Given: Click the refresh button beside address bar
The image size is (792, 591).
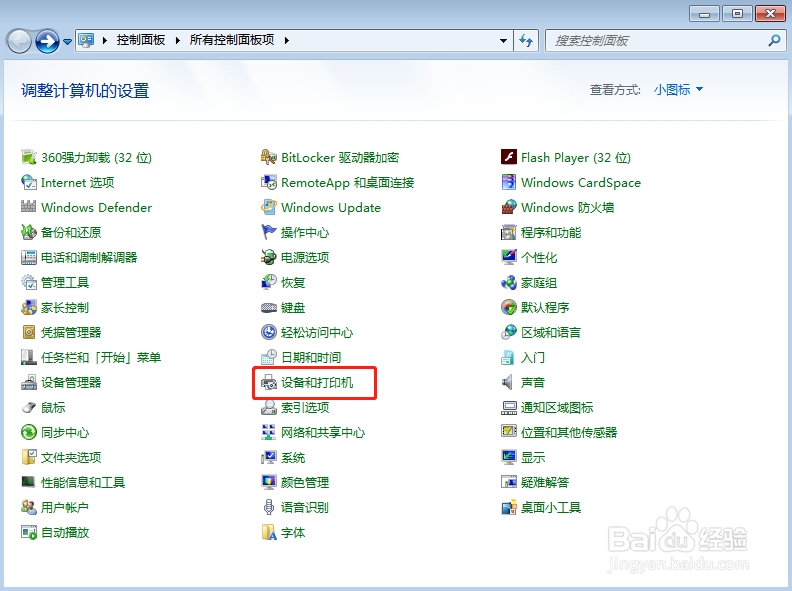Looking at the screenshot, I should pos(526,40).
